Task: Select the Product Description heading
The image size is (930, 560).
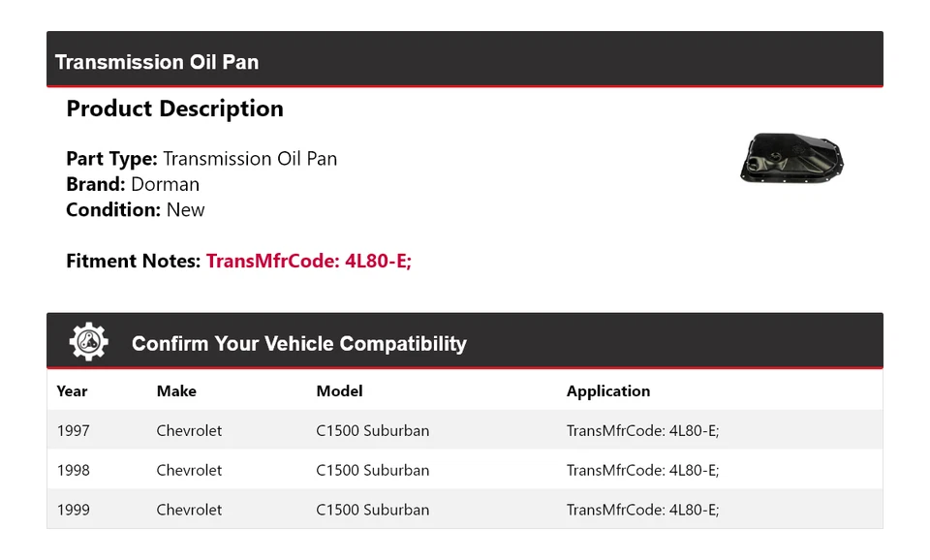Action: point(174,109)
